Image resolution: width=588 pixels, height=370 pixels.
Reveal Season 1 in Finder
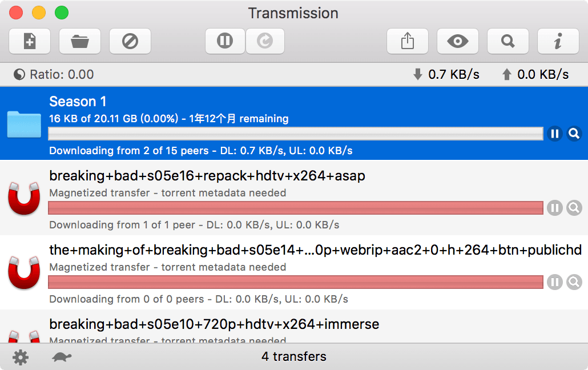[574, 134]
